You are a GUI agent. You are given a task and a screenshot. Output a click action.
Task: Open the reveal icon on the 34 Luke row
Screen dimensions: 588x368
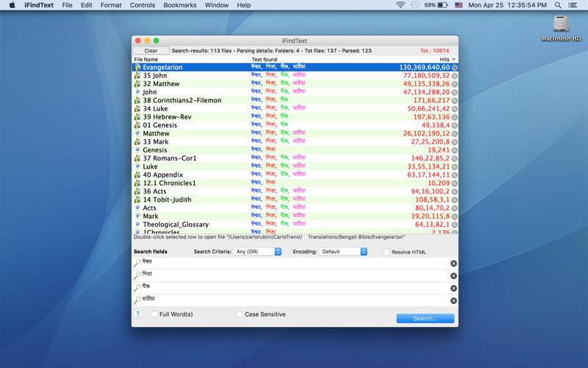(454, 109)
